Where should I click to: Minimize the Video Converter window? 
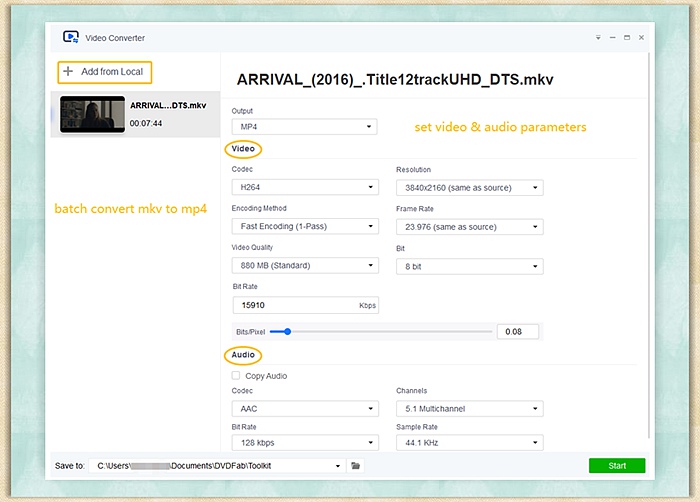(612, 38)
